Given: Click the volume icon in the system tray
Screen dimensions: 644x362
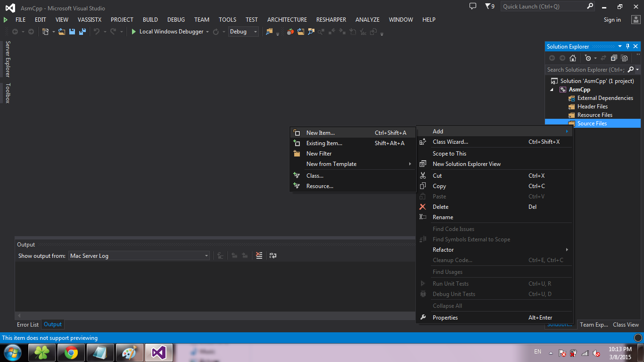Looking at the screenshot, I should pyautogui.click(x=596, y=353).
